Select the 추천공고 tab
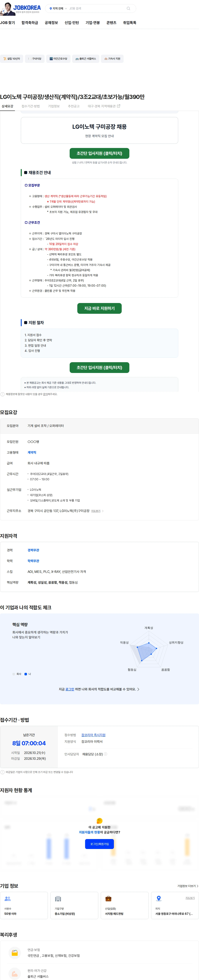This screenshot has height=980, width=199. click(74, 106)
